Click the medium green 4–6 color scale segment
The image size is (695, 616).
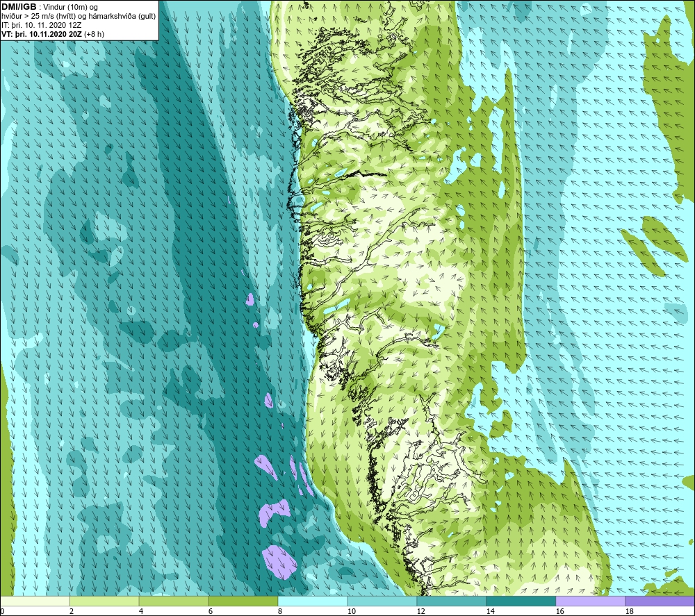coord(174,601)
